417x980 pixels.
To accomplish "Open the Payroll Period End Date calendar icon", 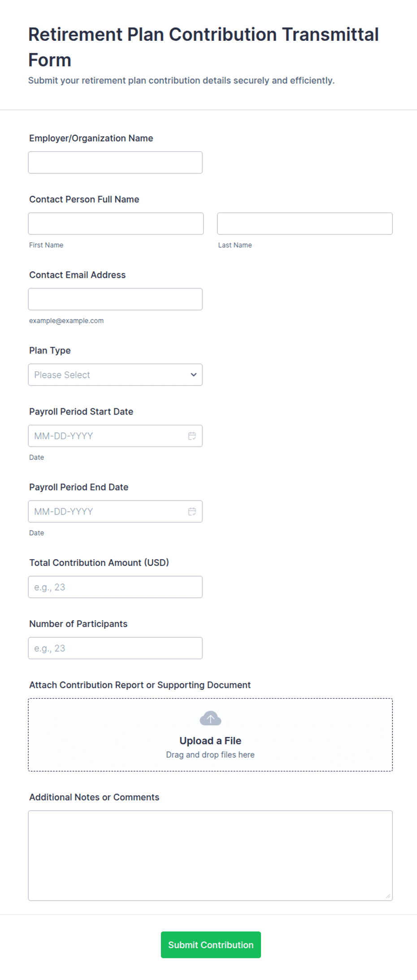I will (x=192, y=511).
